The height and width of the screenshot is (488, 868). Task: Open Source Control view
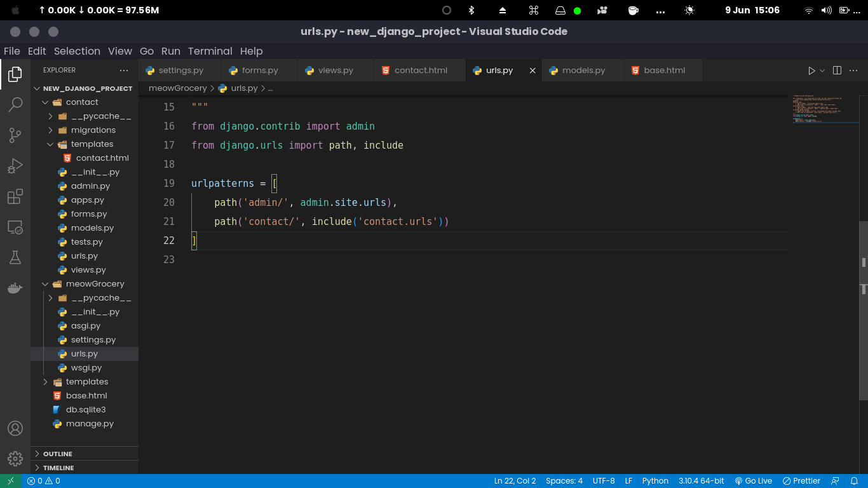point(15,135)
